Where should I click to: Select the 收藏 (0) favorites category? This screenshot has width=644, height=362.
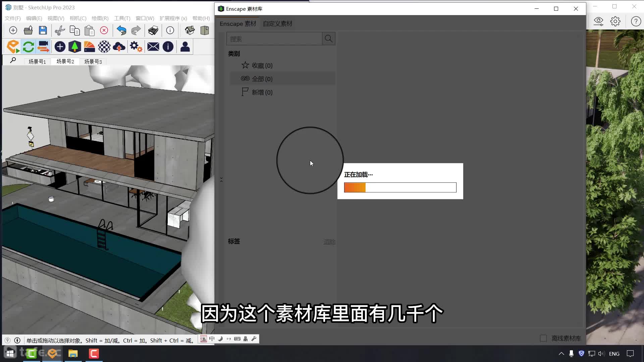click(282, 66)
